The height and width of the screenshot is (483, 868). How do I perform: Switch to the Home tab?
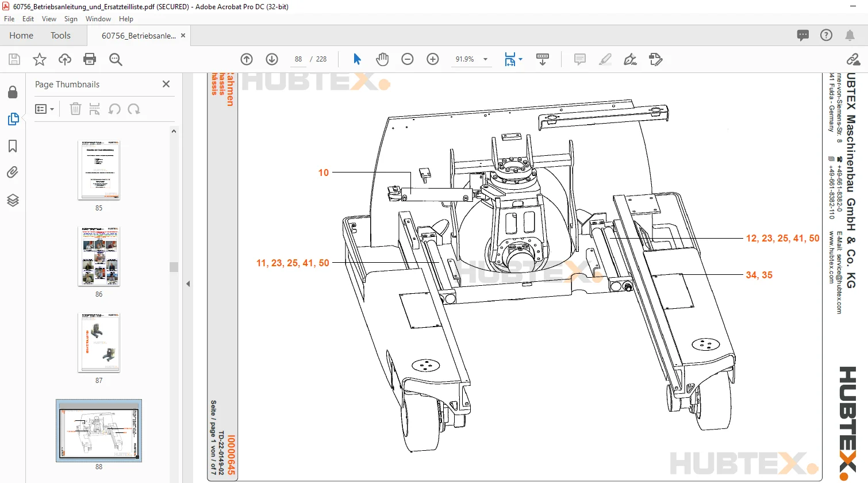[x=21, y=36]
